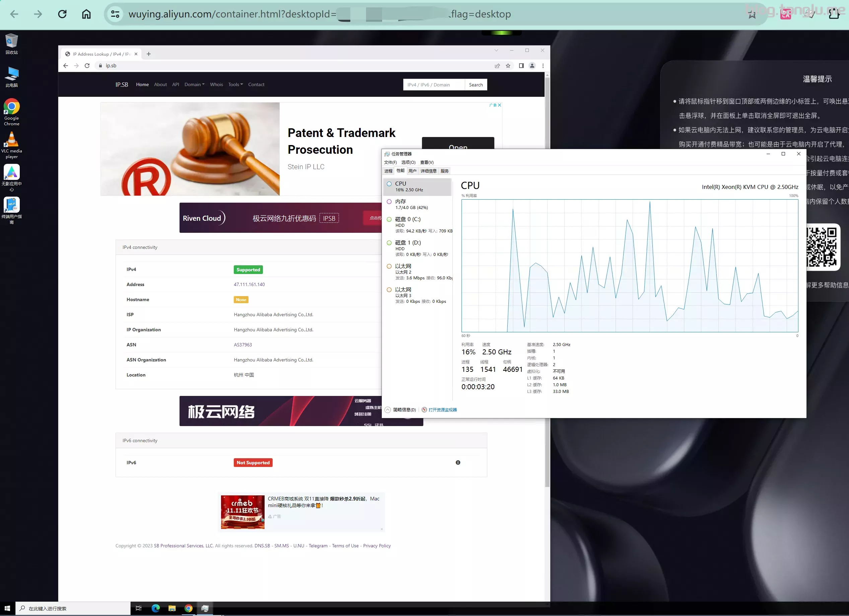Screen dimensions: 849x616
Task: Collapse to brief info (简略信息)
Action: tap(401, 410)
